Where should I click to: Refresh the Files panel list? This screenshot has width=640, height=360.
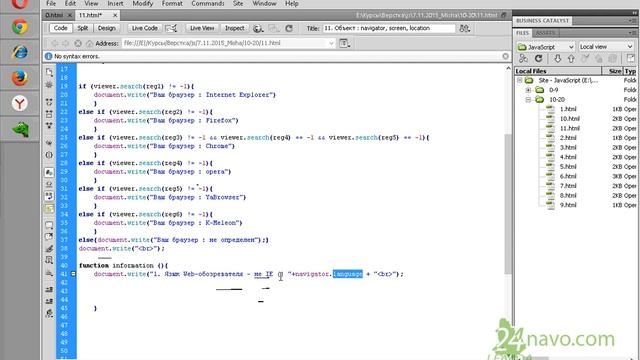click(x=538, y=59)
